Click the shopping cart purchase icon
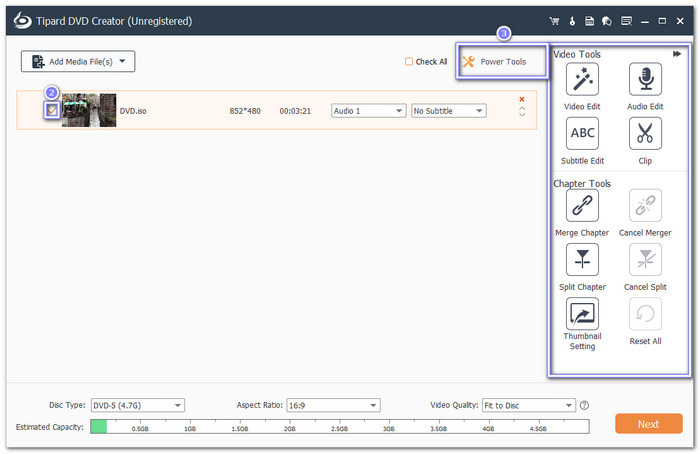The image size is (700, 454). (x=554, y=21)
